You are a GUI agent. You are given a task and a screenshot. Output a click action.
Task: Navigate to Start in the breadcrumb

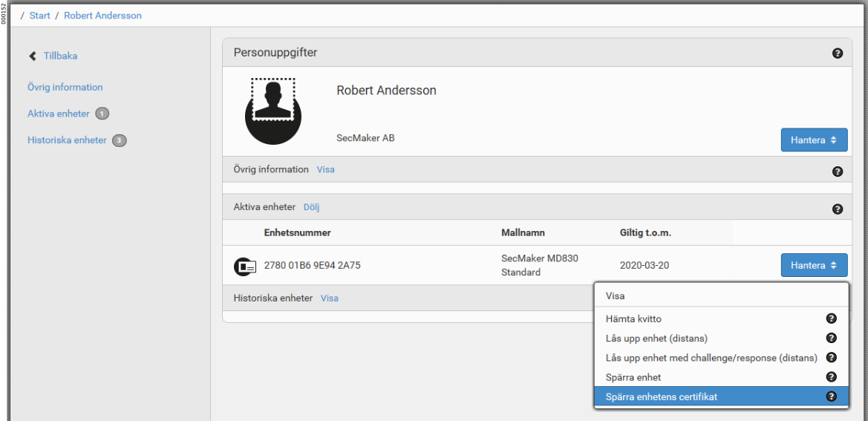coord(40,16)
